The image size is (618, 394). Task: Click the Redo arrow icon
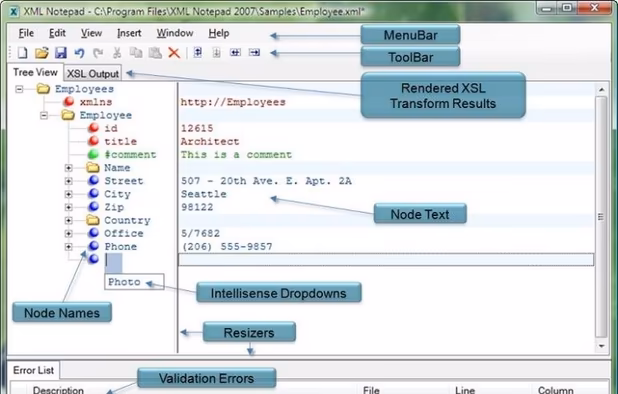coord(98,52)
